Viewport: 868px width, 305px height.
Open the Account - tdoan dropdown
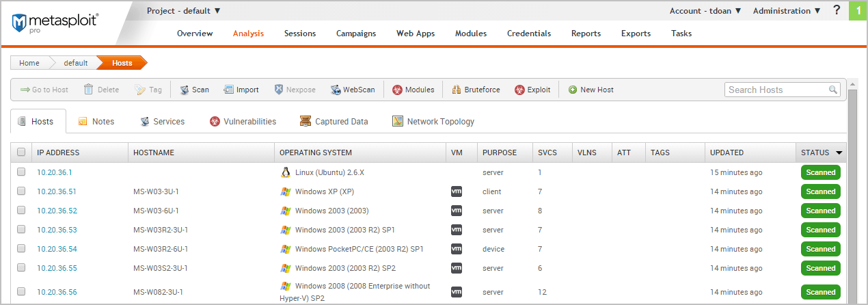tap(705, 11)
